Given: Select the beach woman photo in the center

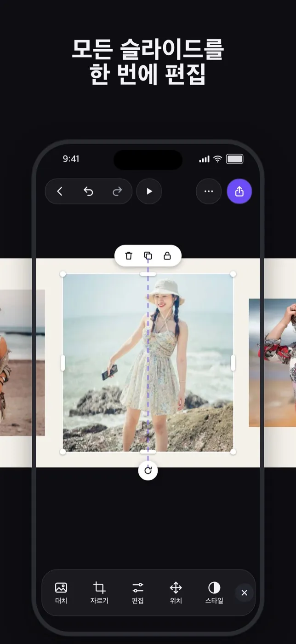Looking at the screenshot, I should 148,363.
